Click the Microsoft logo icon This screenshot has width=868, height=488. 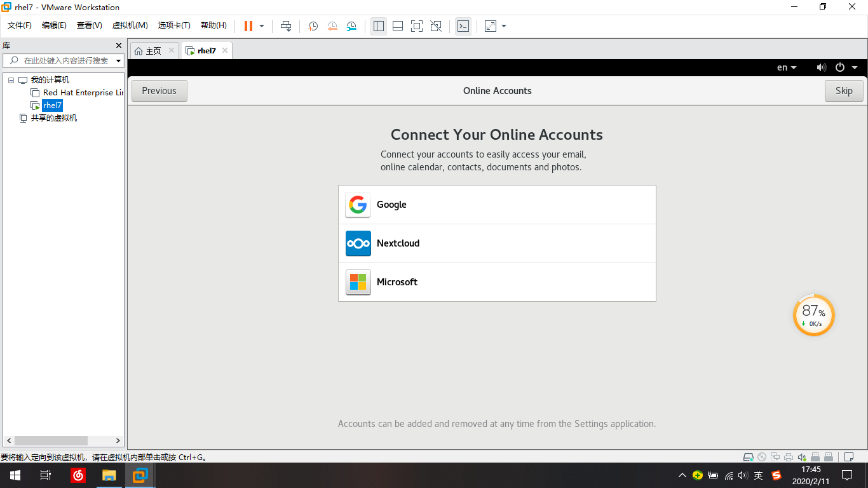(x=358, y=282)
